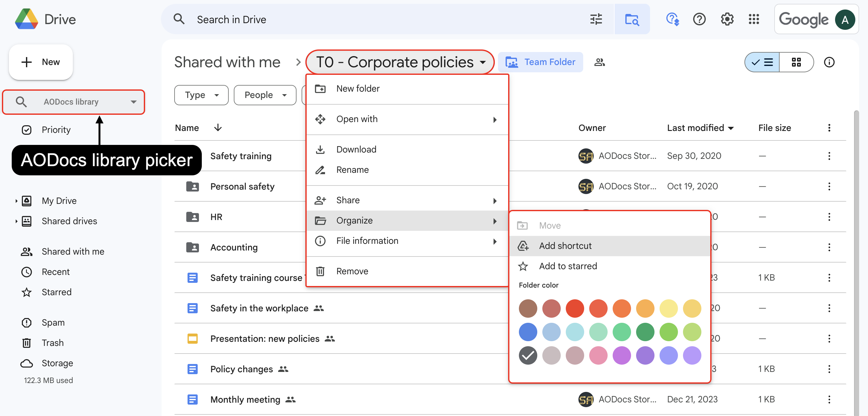This screenshot has height=416, width=868.
Task: Choose Remove from menu
Action: pyautogui.click(x=407, y=271)
